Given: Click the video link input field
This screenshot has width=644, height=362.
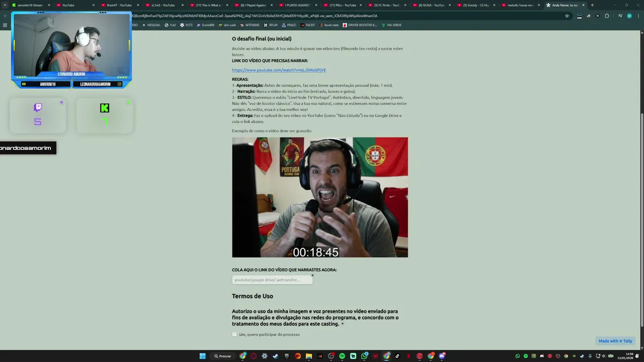Looking at the screenshot, I should [272, 280].
